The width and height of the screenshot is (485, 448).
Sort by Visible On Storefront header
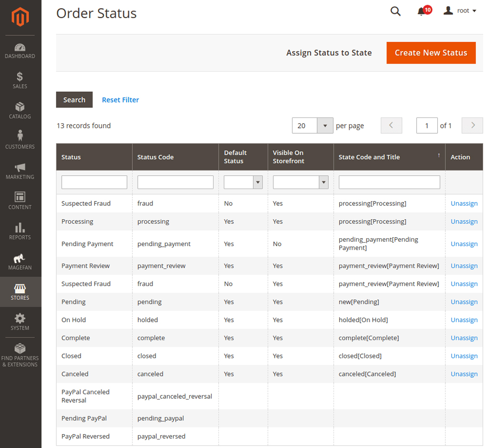coord(301,157)
